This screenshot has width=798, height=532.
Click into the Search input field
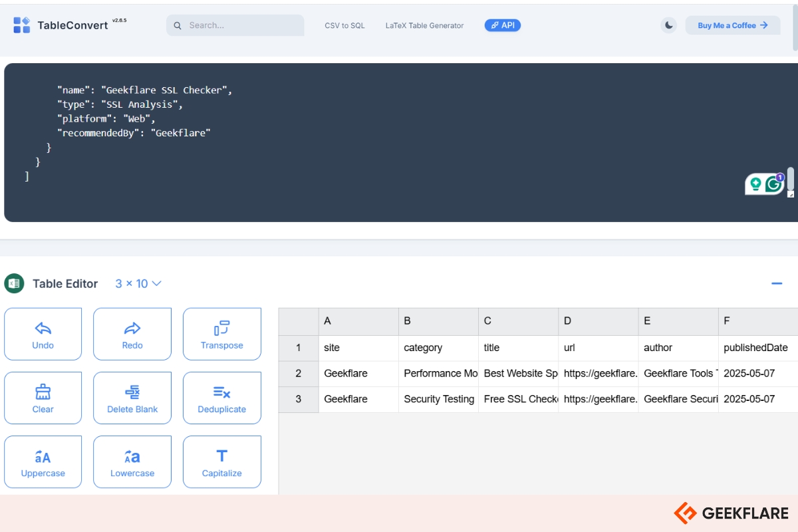click(235, 25)
